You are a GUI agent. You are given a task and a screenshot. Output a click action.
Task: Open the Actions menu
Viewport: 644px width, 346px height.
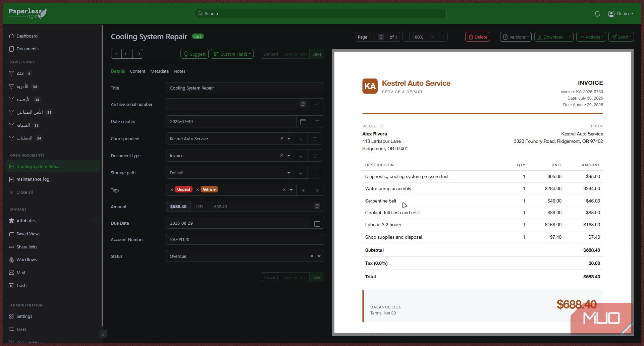click(591, 37)
